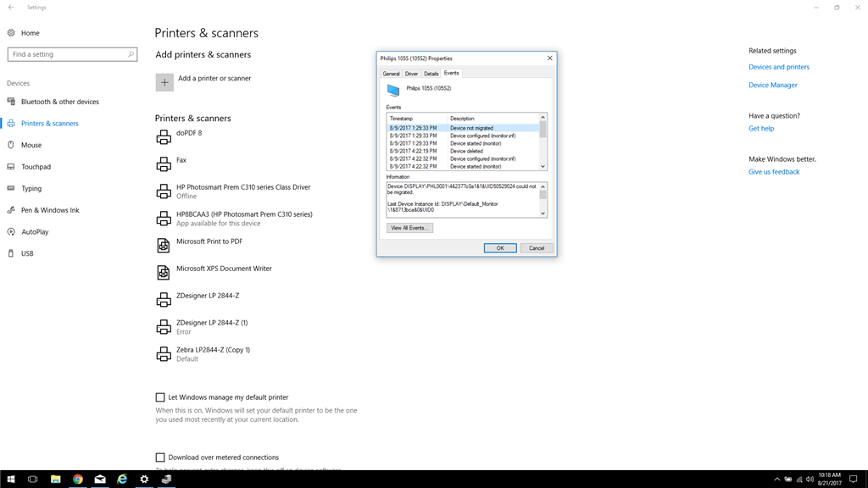Open the Mail app from the taskbar
This screenshot has height=488, width=868.
[x=100, y=480]
